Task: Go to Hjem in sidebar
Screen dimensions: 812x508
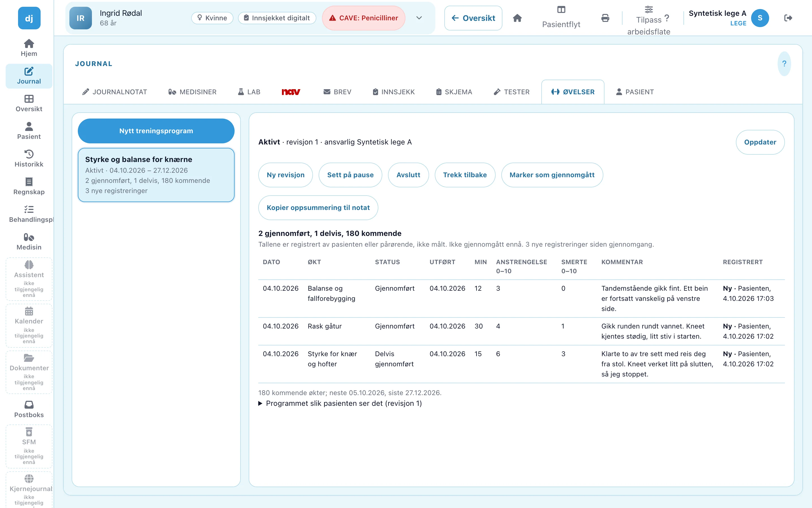Action: click(29, 48)
